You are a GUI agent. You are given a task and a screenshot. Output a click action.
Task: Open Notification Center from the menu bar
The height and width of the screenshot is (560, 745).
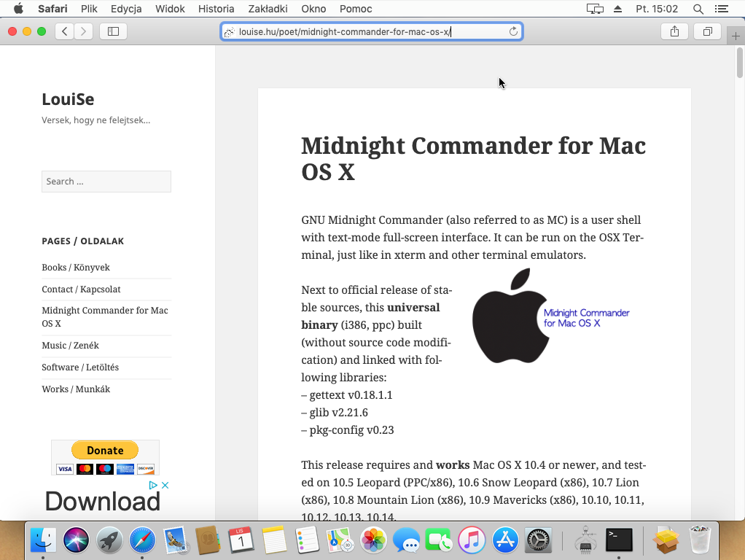[x=721, y=9]
